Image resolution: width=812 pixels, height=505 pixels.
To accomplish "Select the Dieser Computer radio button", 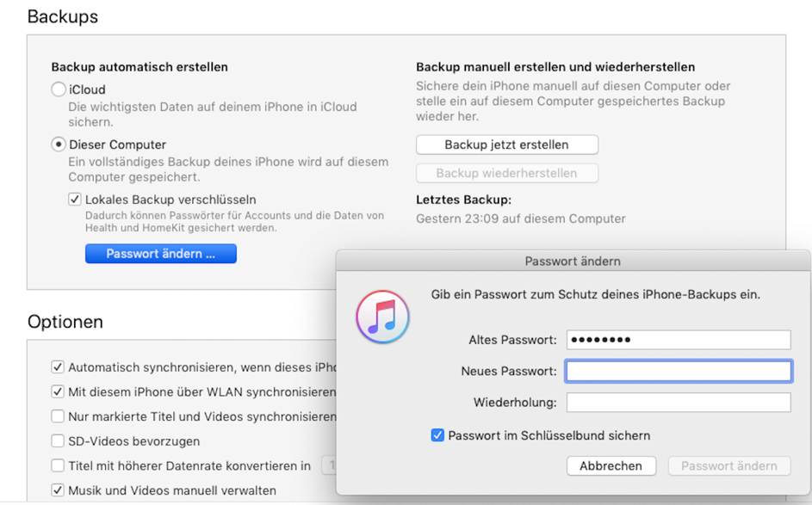I will [x=59, y=145].
